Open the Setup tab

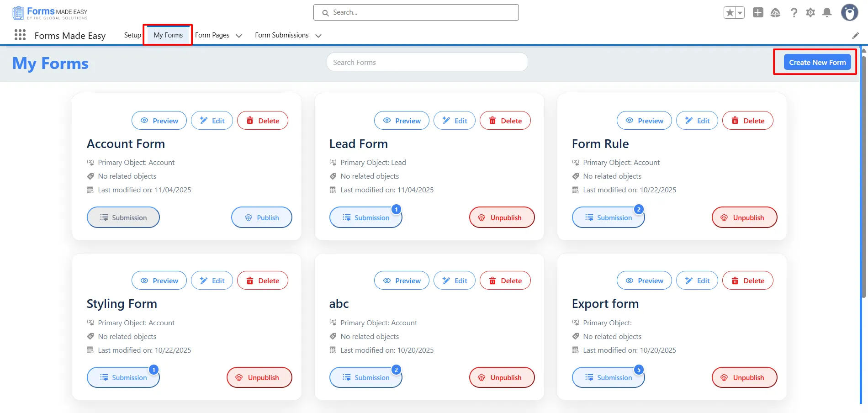pos(132,35)
